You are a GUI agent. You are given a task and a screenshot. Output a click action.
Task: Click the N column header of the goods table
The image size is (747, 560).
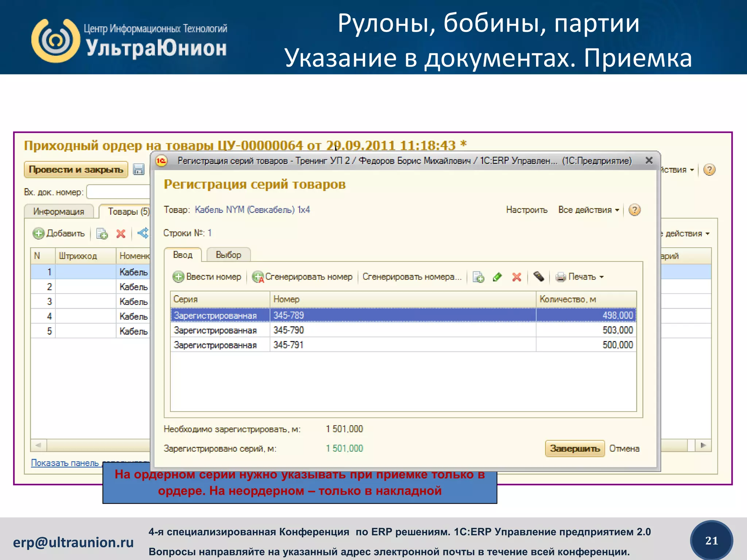point(43,256)
